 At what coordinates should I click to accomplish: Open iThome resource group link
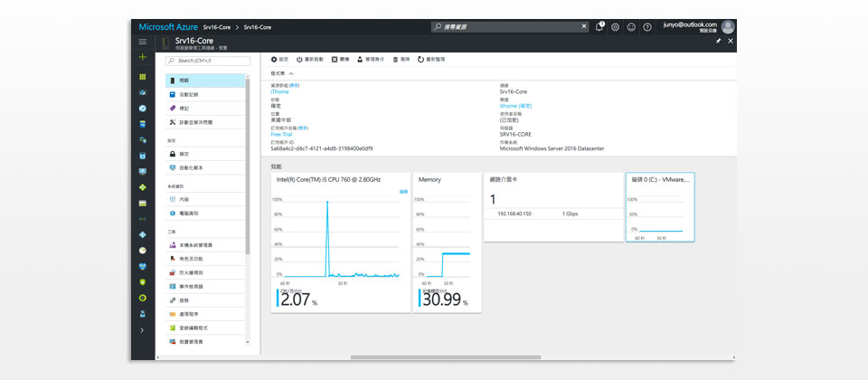click(x=279, y=92)
